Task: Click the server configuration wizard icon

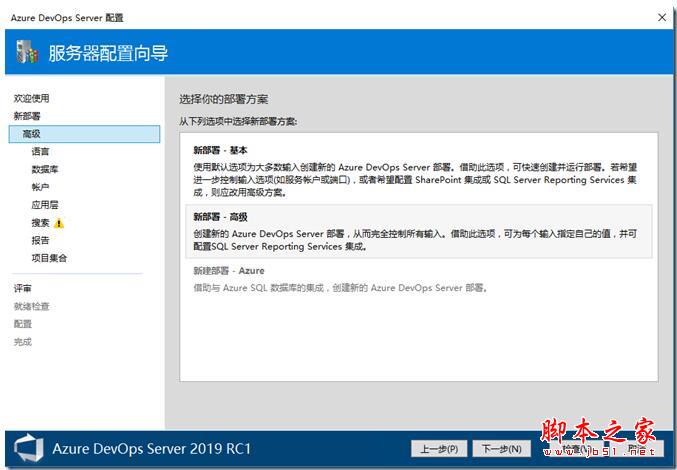Action: (x=27, y=52)
